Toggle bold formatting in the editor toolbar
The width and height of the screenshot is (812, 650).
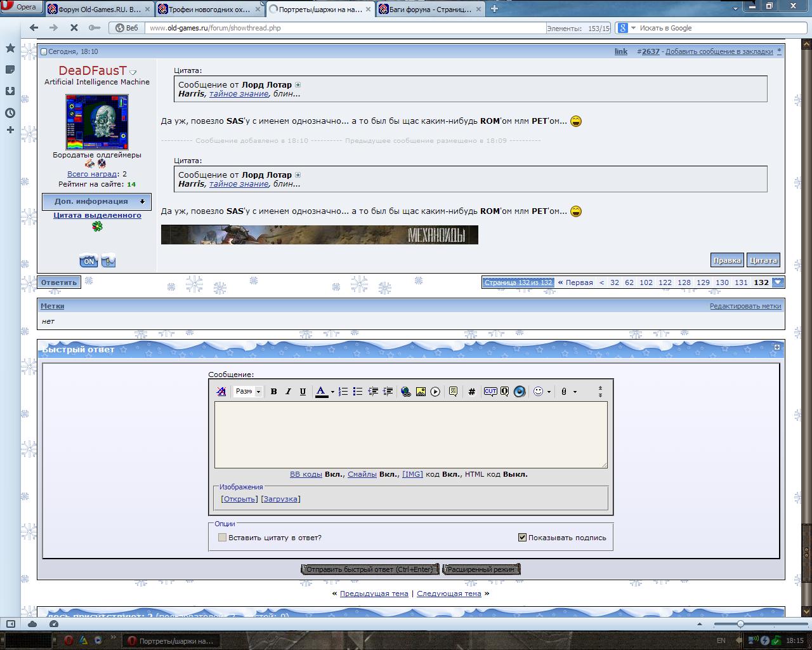(x=273, y=392)
